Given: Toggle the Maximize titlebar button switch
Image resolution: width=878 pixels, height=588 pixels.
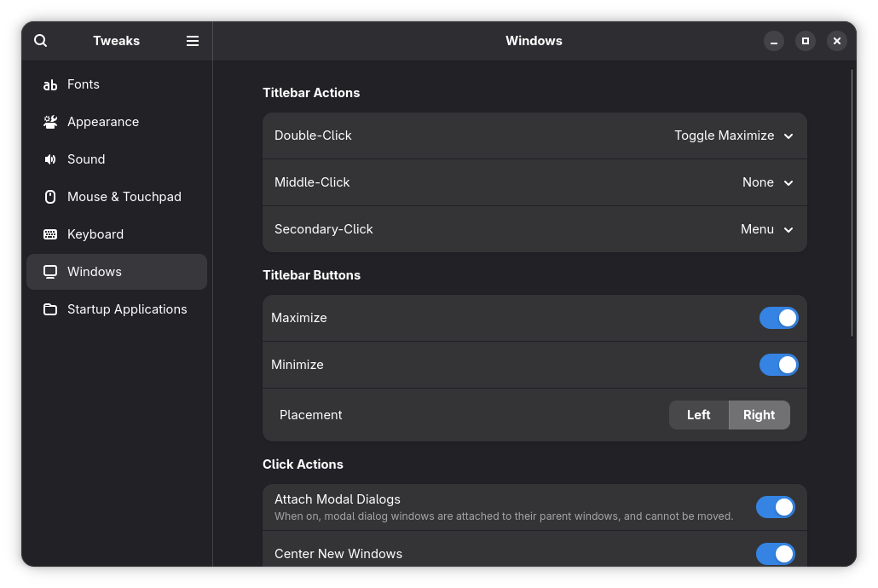Looking at the screenshot, I should click(x=779, y=318).
